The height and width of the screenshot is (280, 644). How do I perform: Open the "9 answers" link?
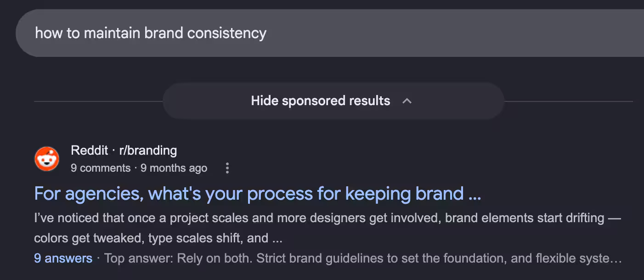point(63,258)
